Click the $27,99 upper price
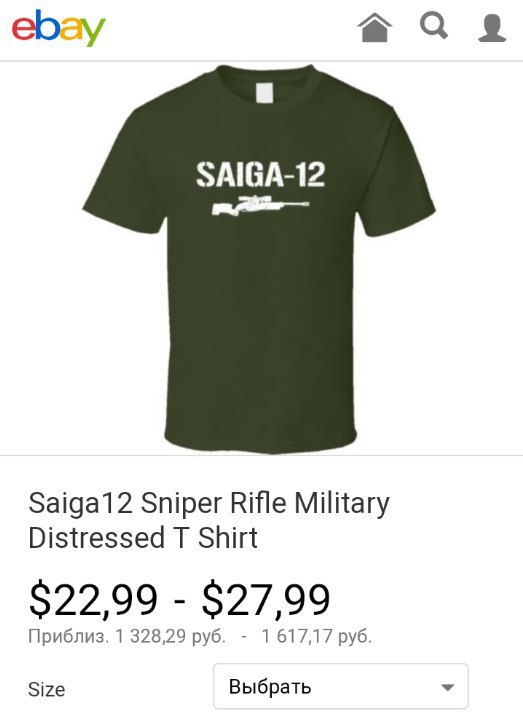 (266, 599)
